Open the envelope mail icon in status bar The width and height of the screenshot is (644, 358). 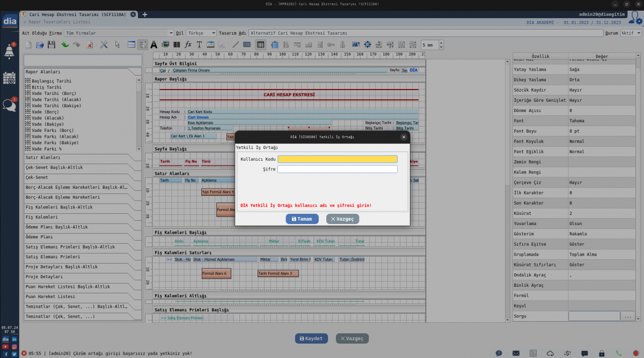[516, 353]
